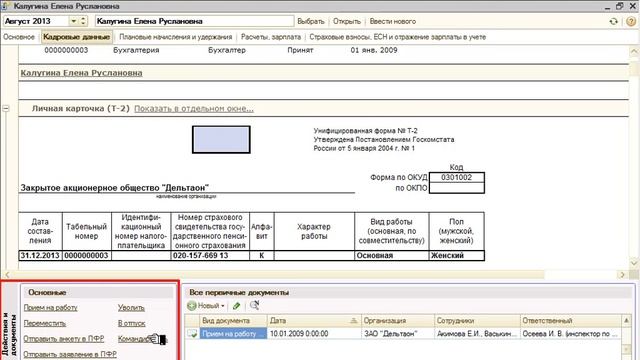Select the Кадровые данные tab
The width and height of the screenshot is (640, 360).
click(x=76, y=37)
